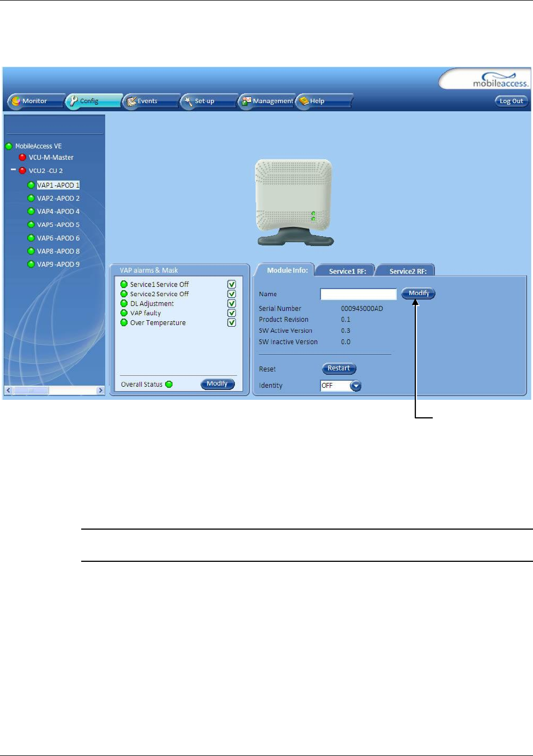Toggle the Service1 Service Off mask checkbox
Screen dimensions: 533x756
(232, 284)
